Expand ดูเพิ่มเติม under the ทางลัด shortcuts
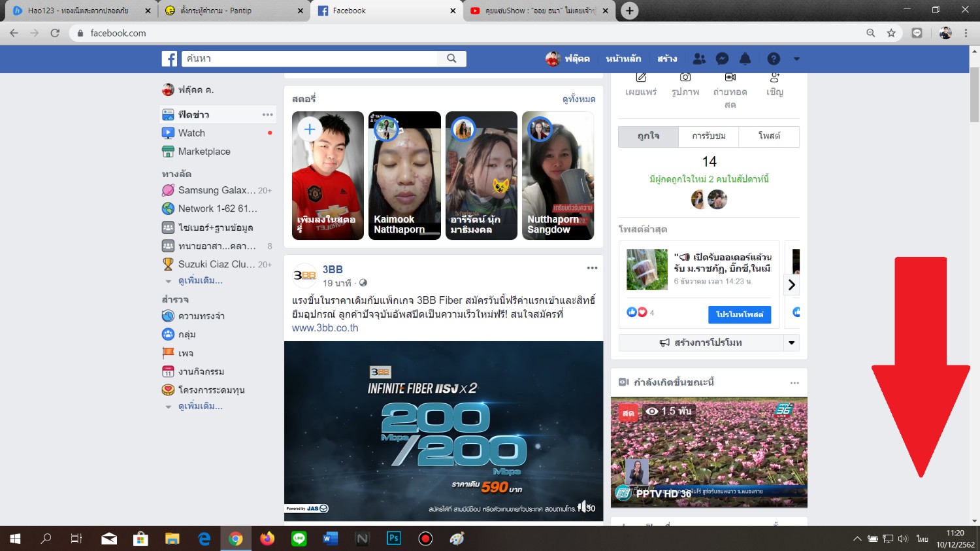This screenshot has width=980, height=551. coord(200,280)
